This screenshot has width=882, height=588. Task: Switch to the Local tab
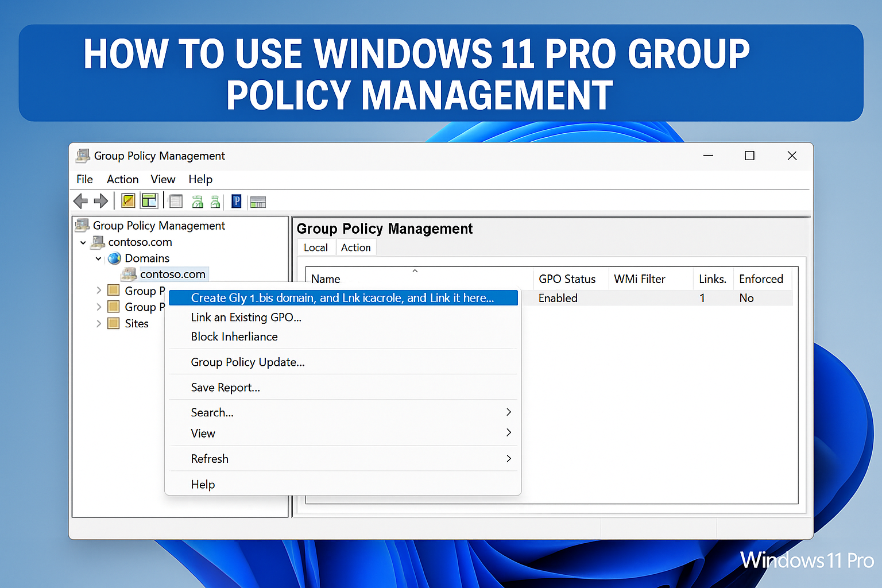[316, 247]
